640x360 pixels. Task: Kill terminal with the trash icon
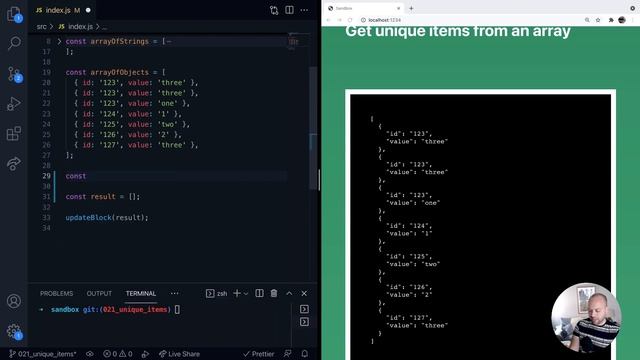coord(274,293)
